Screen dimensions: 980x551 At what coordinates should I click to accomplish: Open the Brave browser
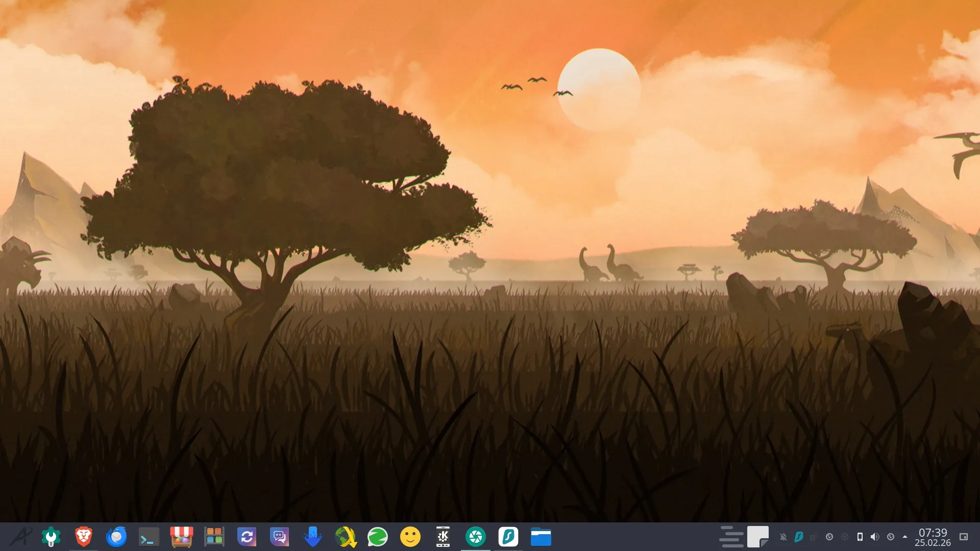tap(84, 537)
